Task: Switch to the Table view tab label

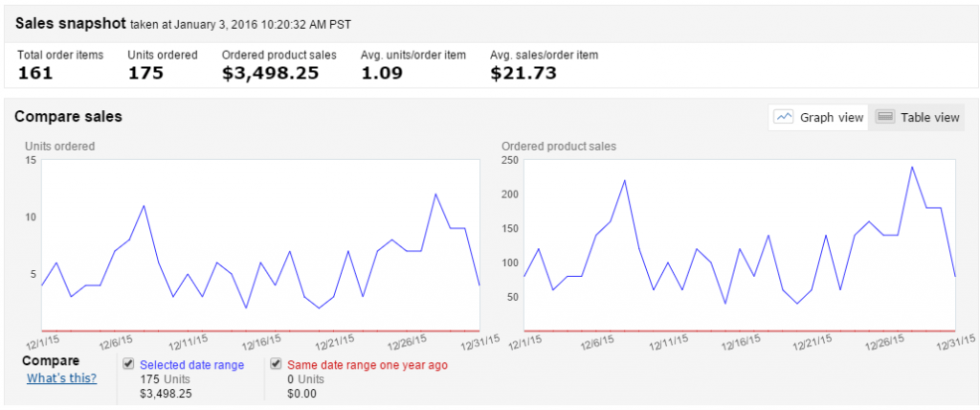Action: (x=928, y=118)
